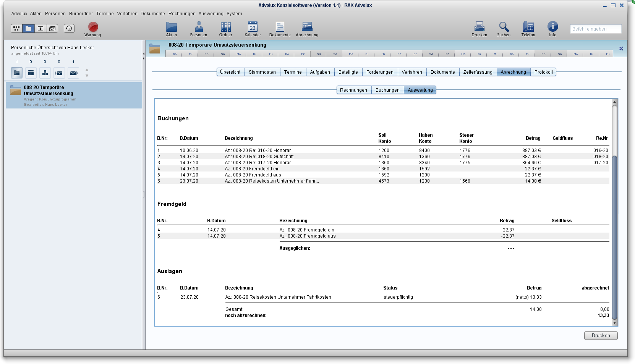Collapse the left sidebar panel arrow
Viewport: 635px width, 364px height.
pyautogui.click(x=144, y=54)
